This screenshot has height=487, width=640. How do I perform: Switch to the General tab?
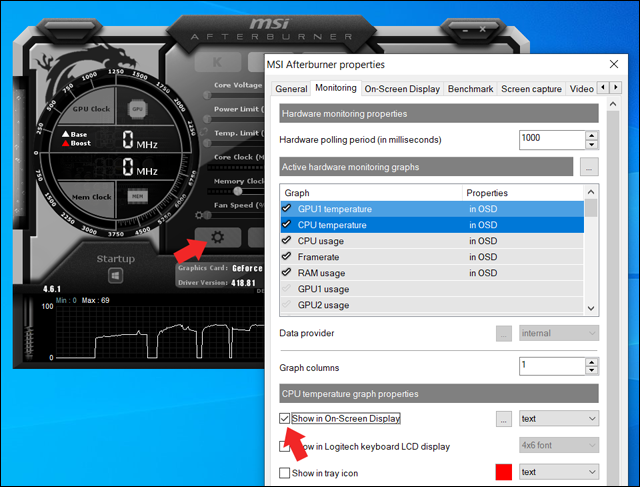[291, 89]
